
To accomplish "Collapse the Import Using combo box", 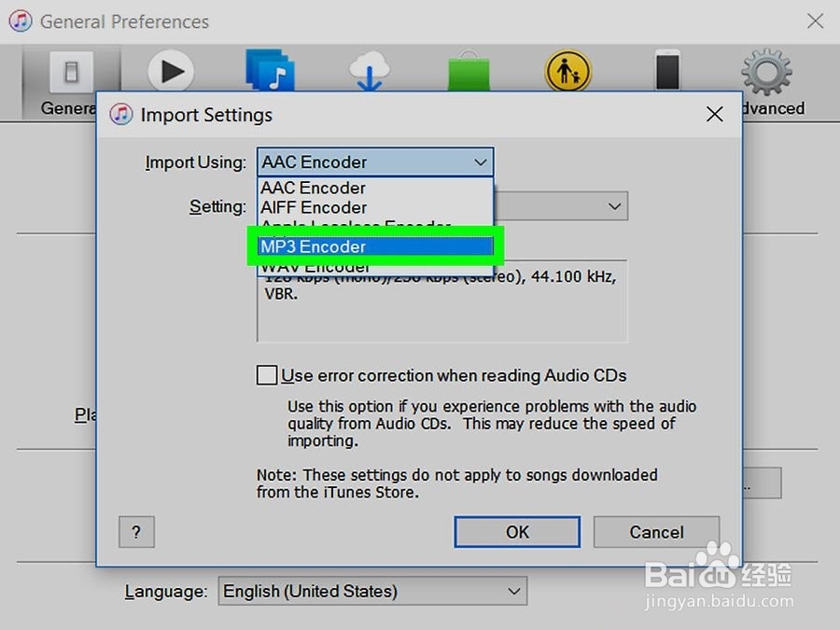I will click(x=375, y=161).
